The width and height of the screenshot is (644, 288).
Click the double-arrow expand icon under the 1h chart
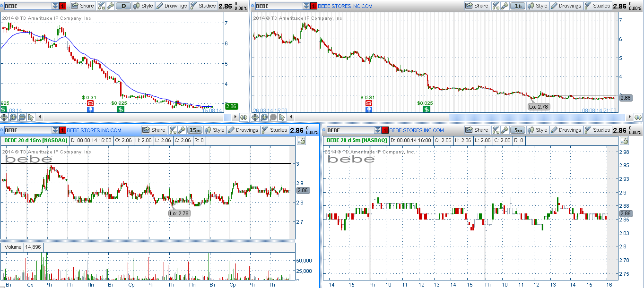[638, 117]
